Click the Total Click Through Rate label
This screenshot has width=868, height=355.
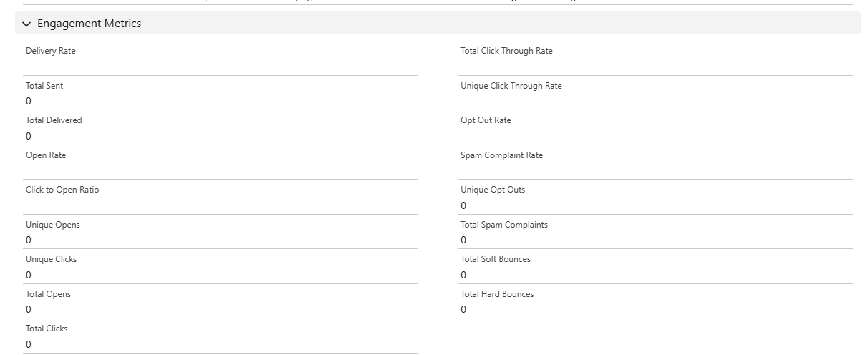tap(506, 51)
